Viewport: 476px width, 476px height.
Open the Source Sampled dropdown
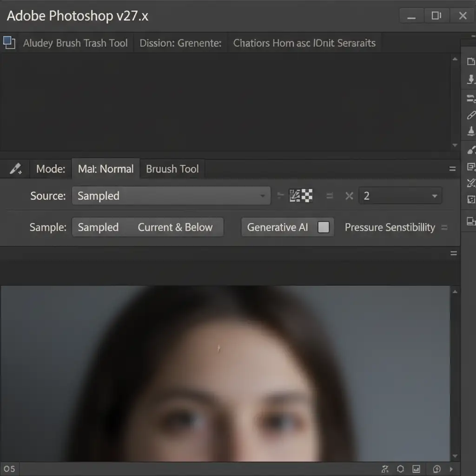point(171,196)
